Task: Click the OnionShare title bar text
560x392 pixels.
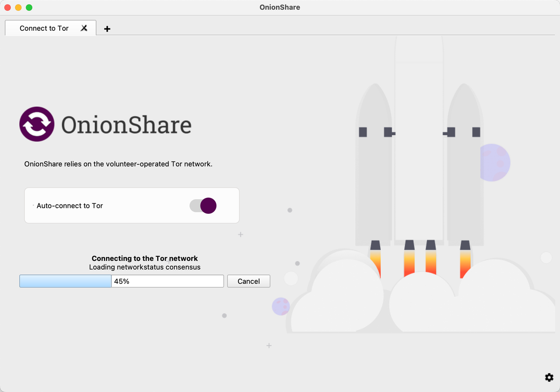Action: (x=280, y=7)
